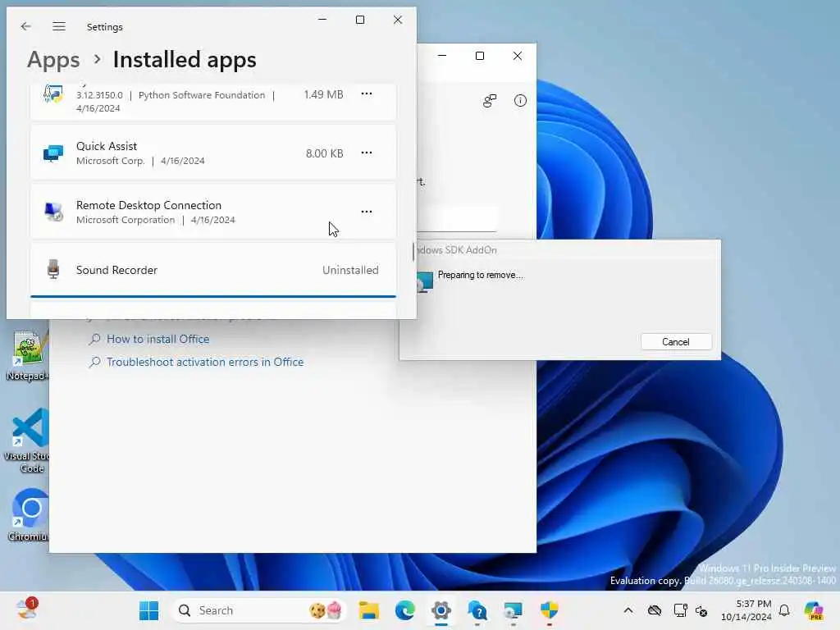This screenshot has width=840, height=630.
Task: Click the Preparing to remove status text
Action: point(481,275)
